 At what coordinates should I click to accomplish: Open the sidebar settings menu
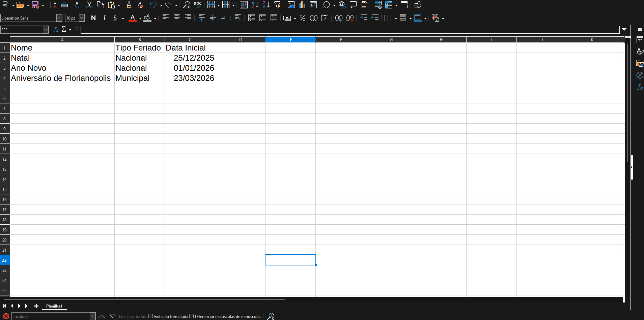[x=640, y=30]
